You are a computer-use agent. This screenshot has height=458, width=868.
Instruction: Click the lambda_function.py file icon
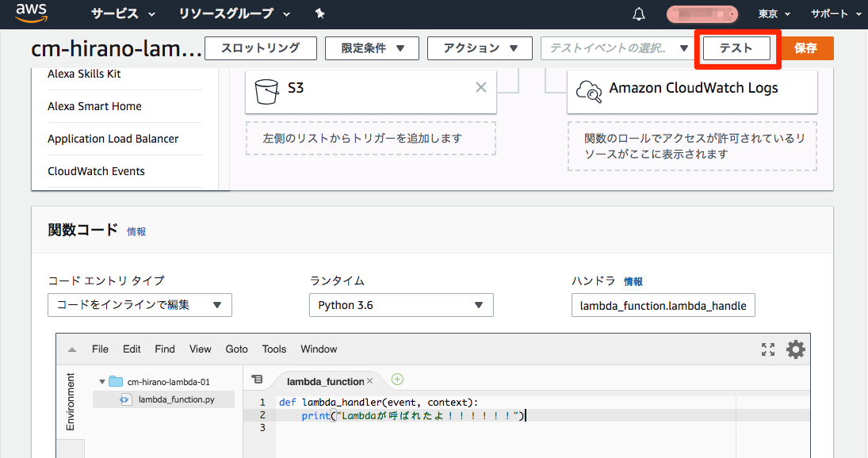126,399
